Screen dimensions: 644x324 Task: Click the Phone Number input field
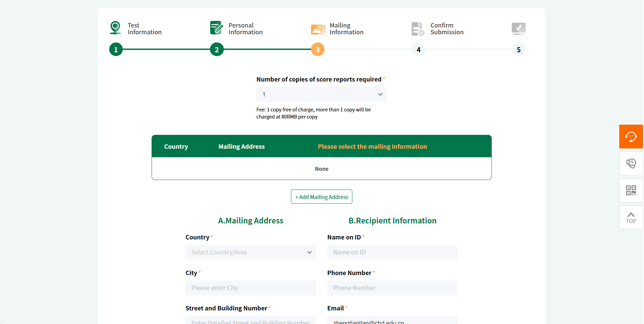[392, 288]
